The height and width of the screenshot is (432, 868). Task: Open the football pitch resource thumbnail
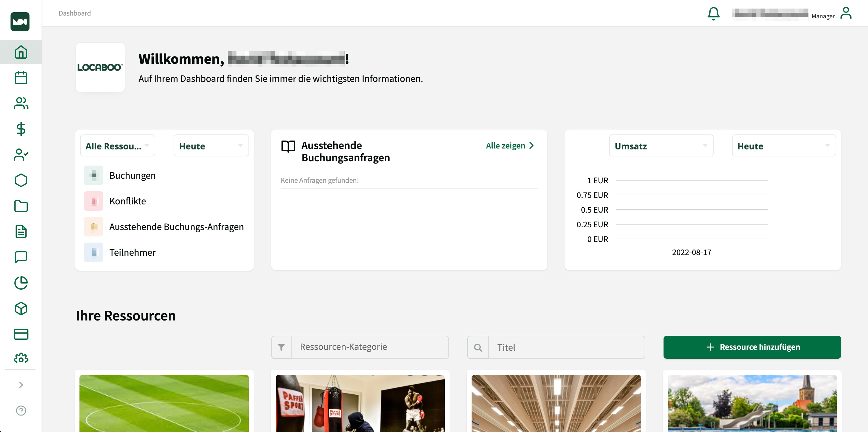point(164,403)
